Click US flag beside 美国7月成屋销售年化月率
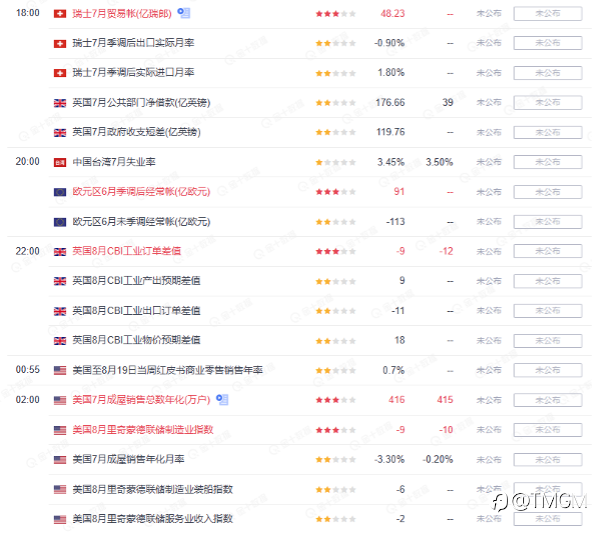Screen dimensions: 593x535 pyautogui.click(x=60, y=460)
